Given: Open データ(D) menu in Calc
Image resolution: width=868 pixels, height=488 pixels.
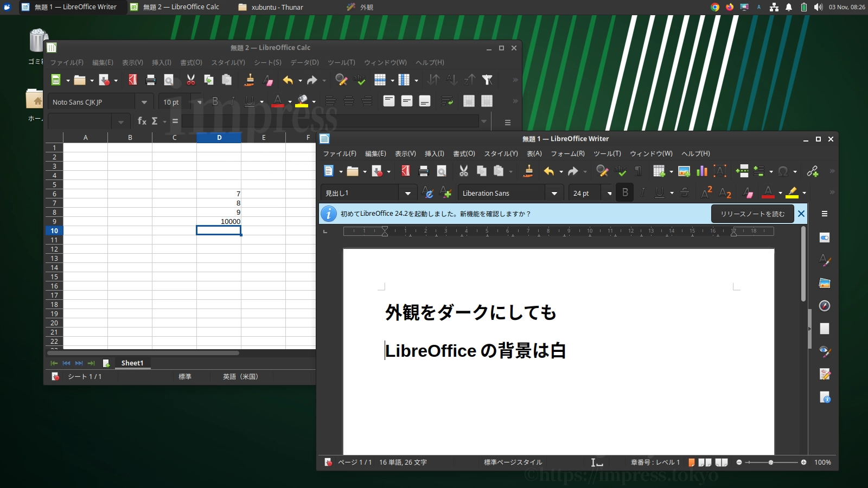Looking at the screenshot, I should point(304,63).
